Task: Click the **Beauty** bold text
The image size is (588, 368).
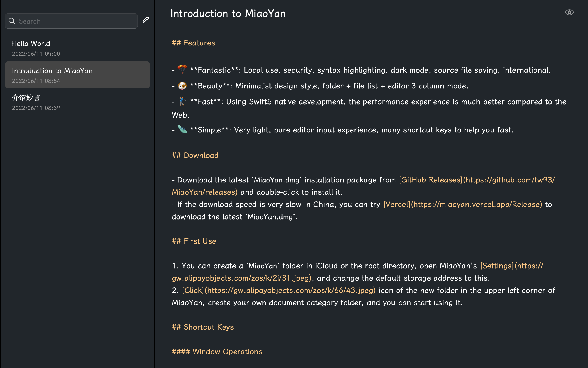Action: tap(210, 86)
